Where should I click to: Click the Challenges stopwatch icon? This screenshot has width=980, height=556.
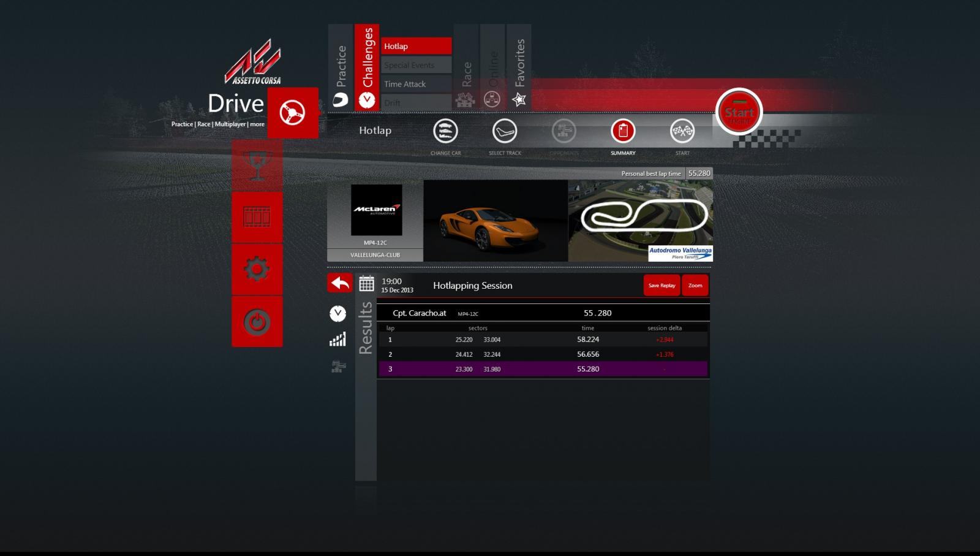tap(367, 100)
